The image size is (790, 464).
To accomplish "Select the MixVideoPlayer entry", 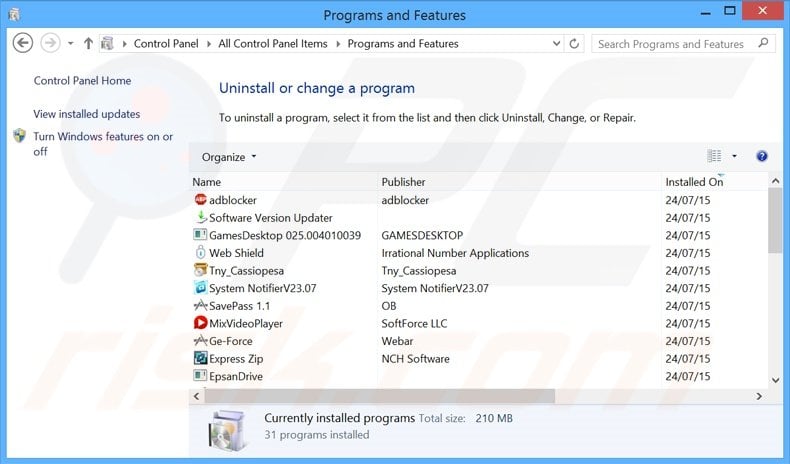I will pyautogui.click(x=246, y=323).
